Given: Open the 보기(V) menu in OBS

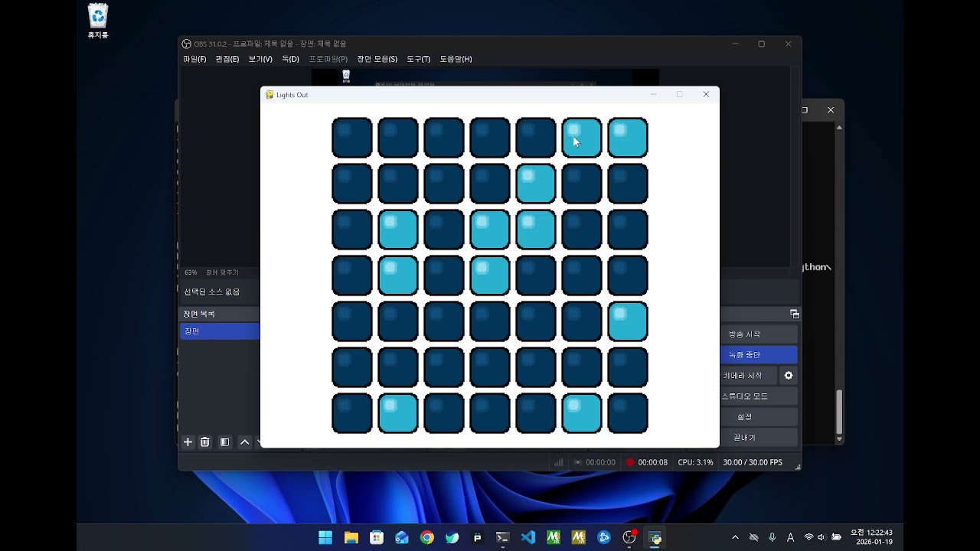Looking at the screenshot, I should (260, 59).
